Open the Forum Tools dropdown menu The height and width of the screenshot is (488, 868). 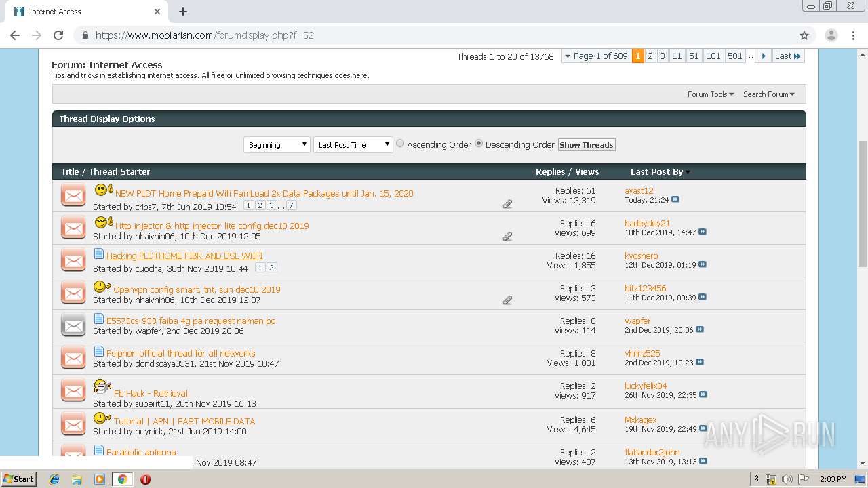coord(711,94)
